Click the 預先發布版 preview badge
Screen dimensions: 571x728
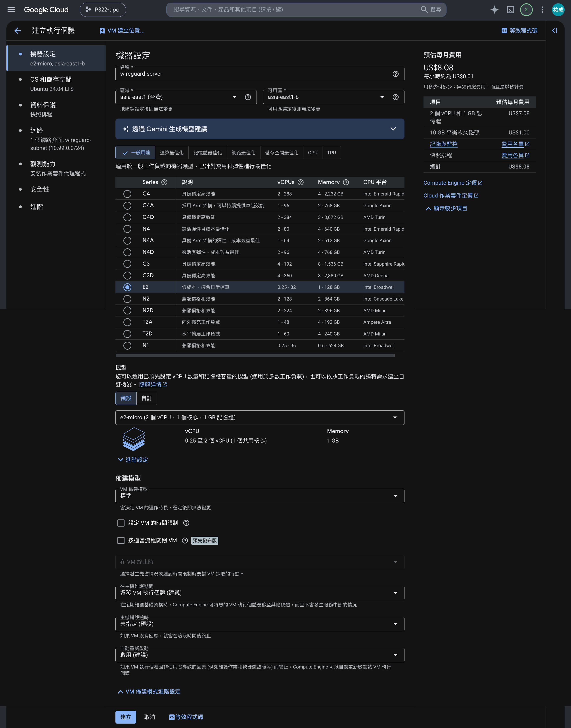tap(205, 540)
